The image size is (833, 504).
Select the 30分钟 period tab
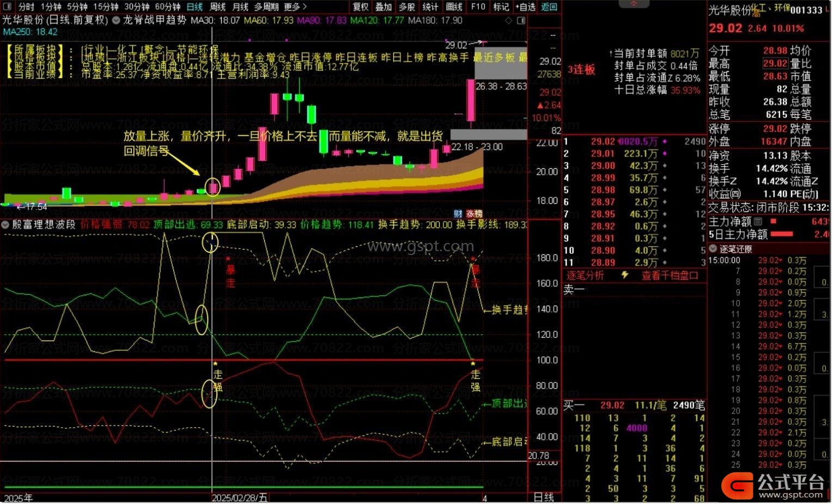tap(137, 7)
